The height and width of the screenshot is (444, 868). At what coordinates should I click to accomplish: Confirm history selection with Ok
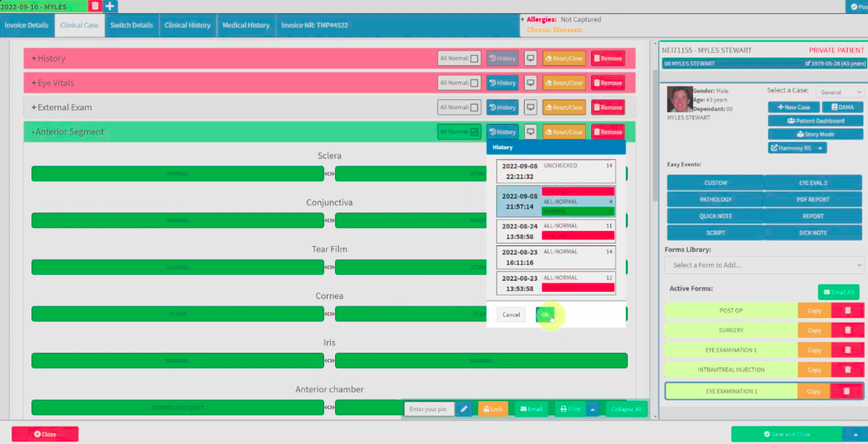point(545,314)
